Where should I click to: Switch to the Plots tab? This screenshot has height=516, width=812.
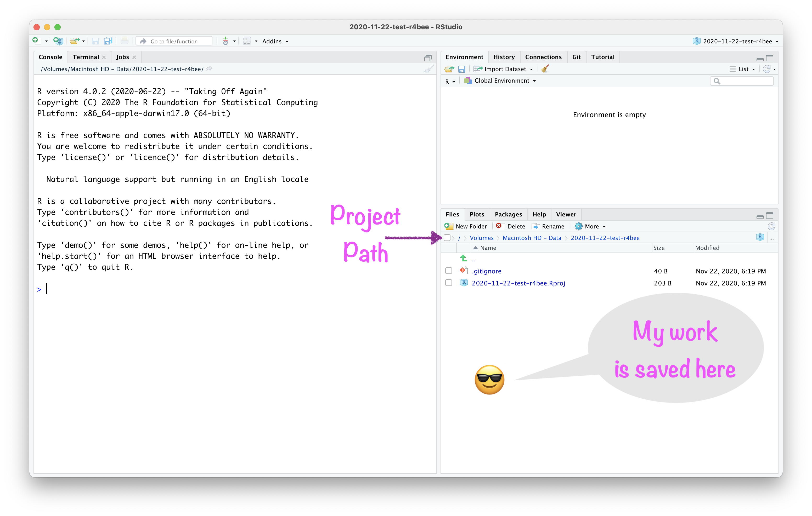pyautogui.click(x=477, y=214)
